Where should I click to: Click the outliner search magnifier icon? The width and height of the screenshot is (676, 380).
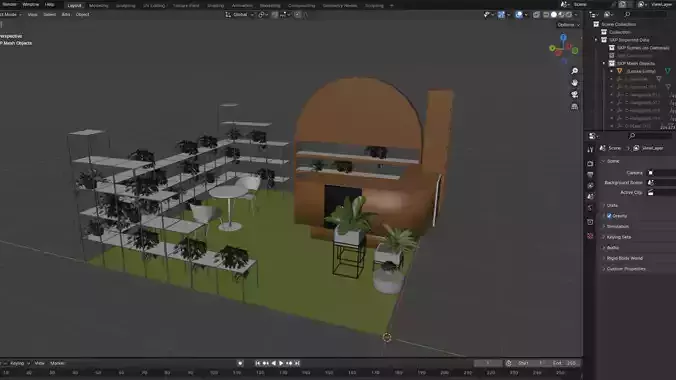pos(627,15)
